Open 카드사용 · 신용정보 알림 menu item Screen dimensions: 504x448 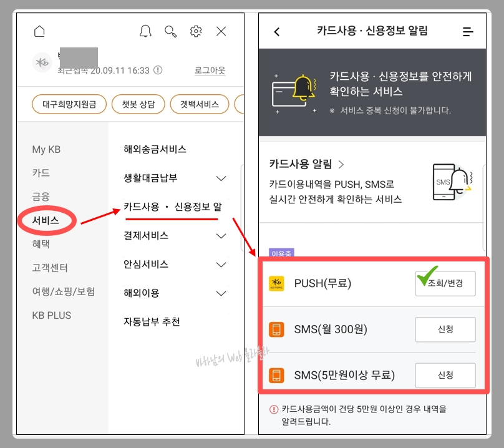coord(173,207)
